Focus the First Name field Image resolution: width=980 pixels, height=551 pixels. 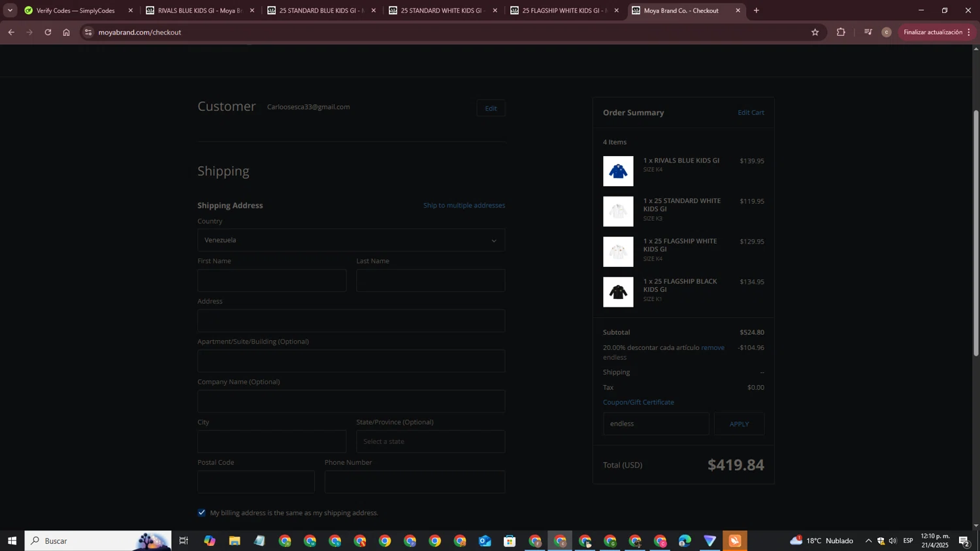coord(272,281)
